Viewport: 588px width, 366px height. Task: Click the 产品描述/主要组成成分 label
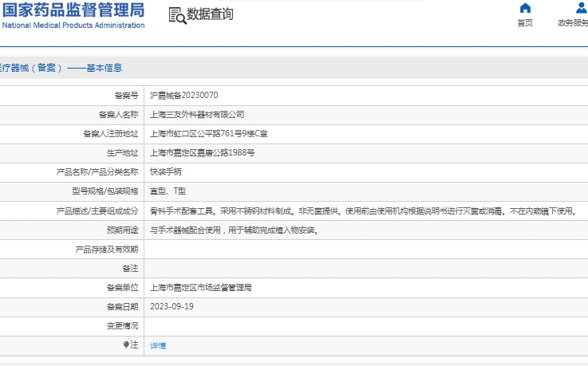(x=97, y=211)
